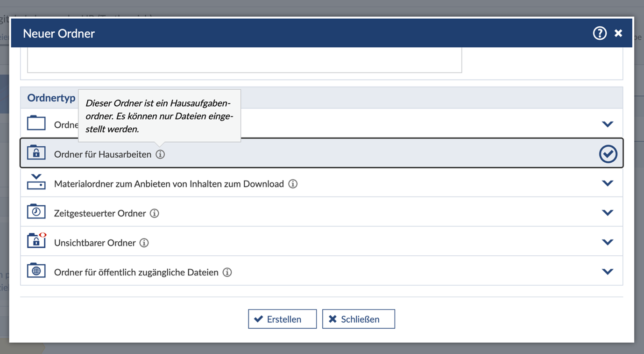Expand the first Ordner type chevron
The image size is (644, 354).
pyautogui.click(x=608, y=124)
